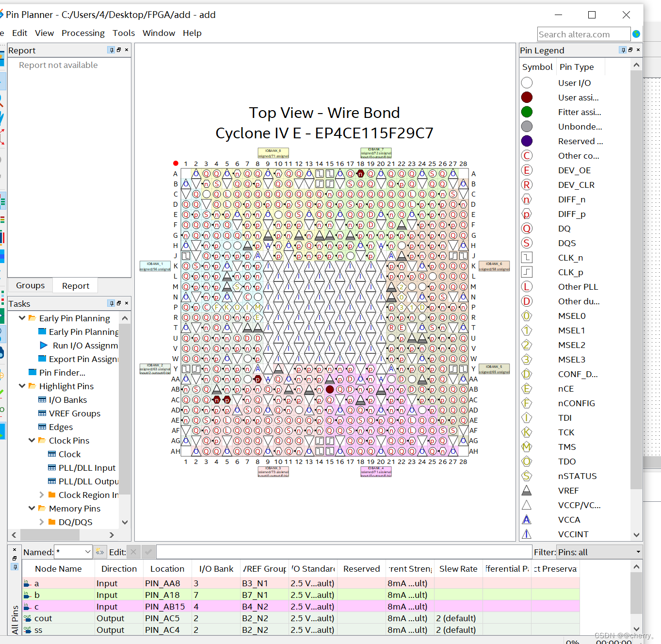Screen dimensions: 661x644
Task: Pin the Tasks panel with pushpin icon
Action: coord(112,303)
